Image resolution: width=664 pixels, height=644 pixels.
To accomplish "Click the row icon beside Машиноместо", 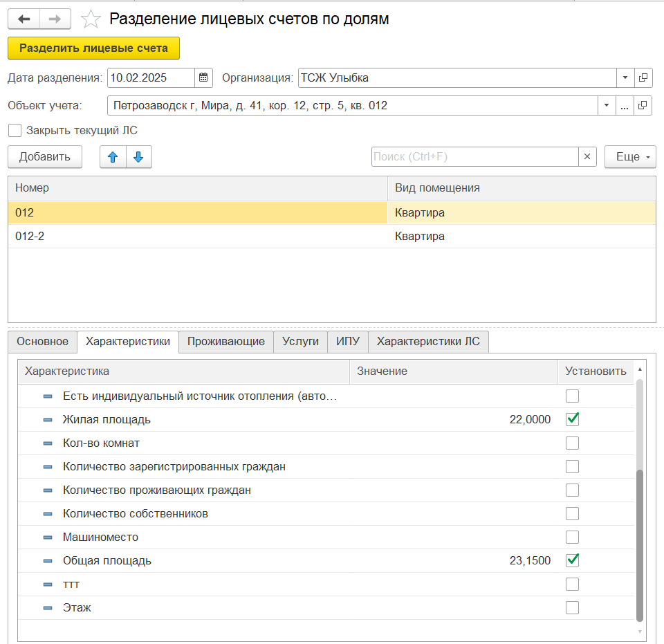I will pos(48,537).
